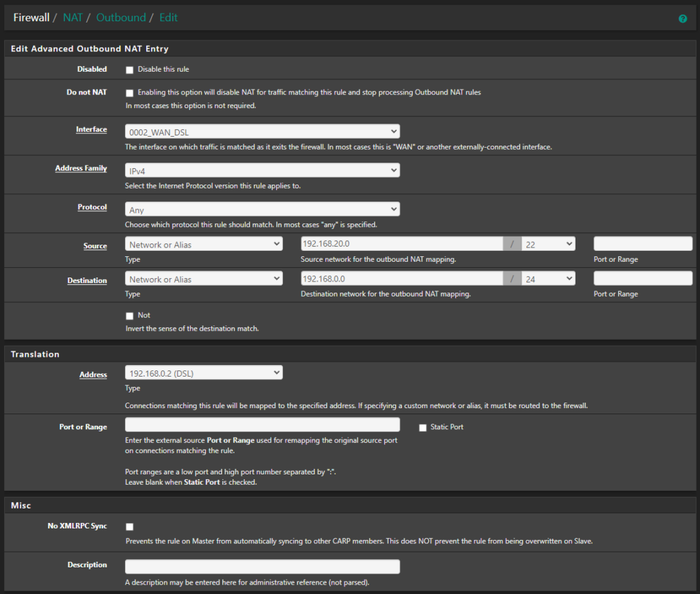This screenshot has height=594, width=700.
Task: Click the Outbound breadcrumb link
Action: click(121, 17)
